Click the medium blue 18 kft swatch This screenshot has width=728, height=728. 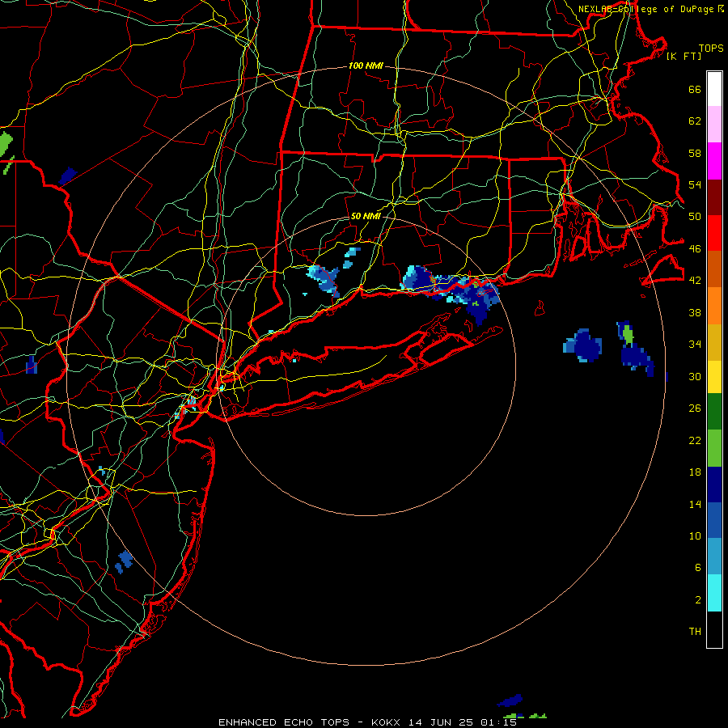coord(714,520)
